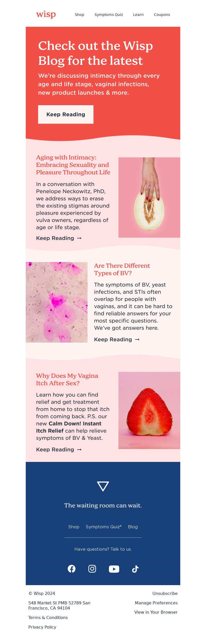Open the TikTok social icon

click(x=135, y=569)
